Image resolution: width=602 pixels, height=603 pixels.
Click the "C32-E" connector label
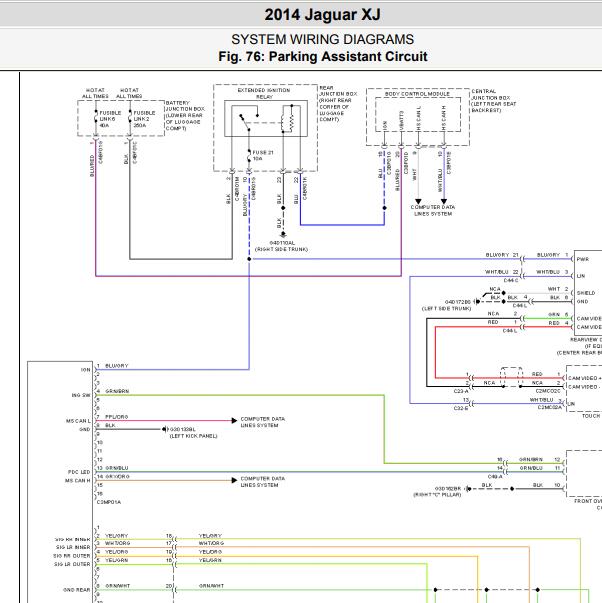pyautogui.click(x=461, y=408)
